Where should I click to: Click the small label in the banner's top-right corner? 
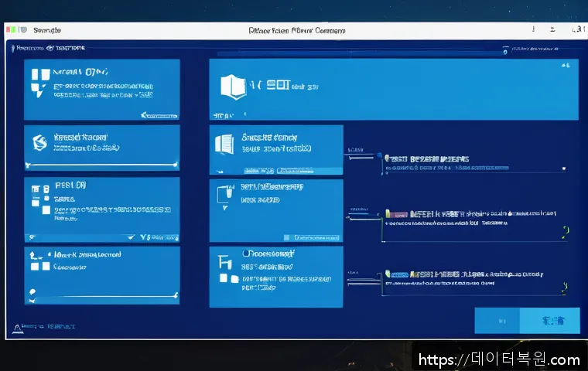pyautogui.click(x=566, y=66)
